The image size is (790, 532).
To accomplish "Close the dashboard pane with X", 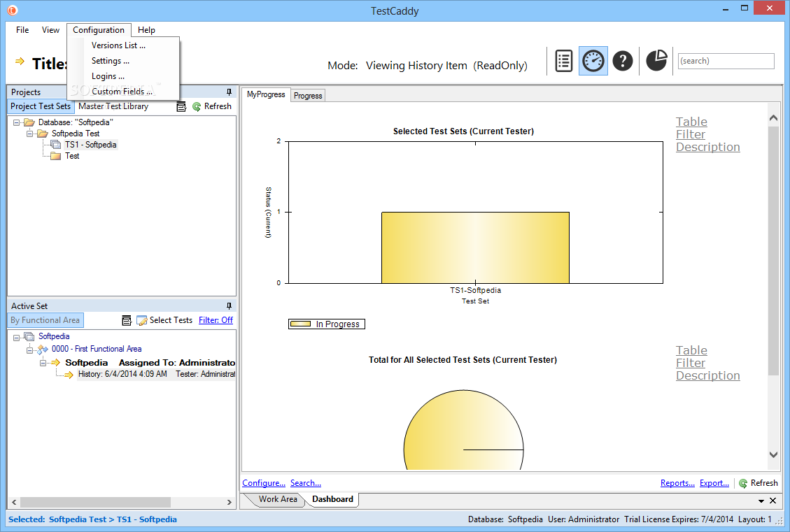I will pos(773,501).
